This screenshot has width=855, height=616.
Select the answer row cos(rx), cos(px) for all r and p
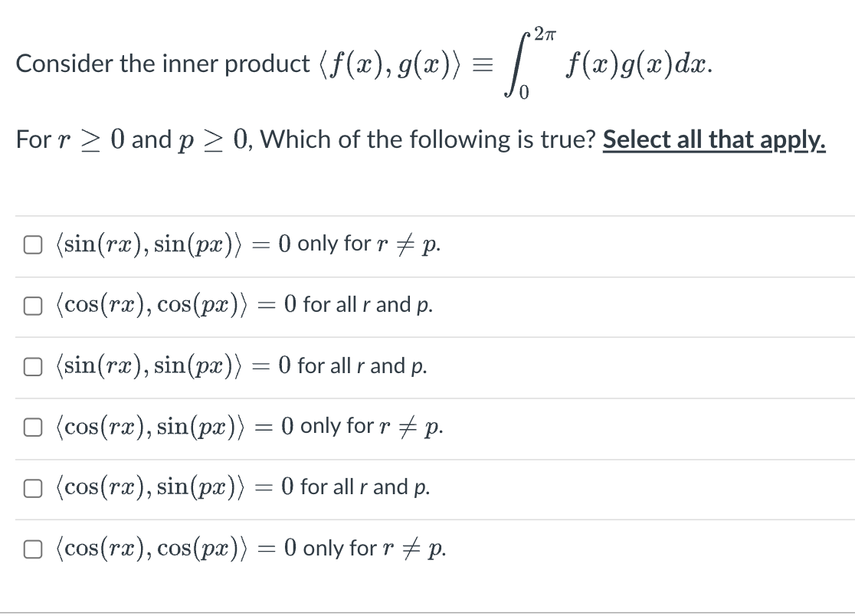click(x=245, y=305)
